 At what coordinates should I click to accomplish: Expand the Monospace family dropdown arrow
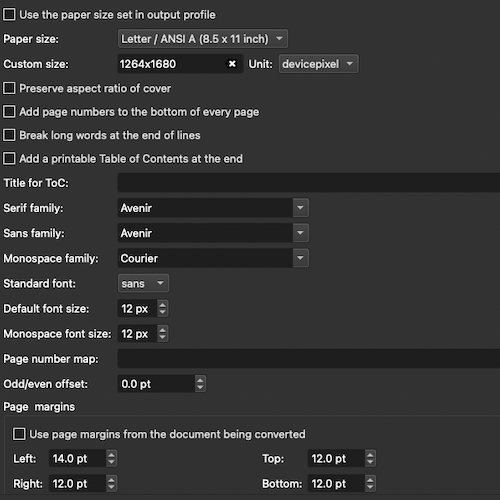click(300, 258)
